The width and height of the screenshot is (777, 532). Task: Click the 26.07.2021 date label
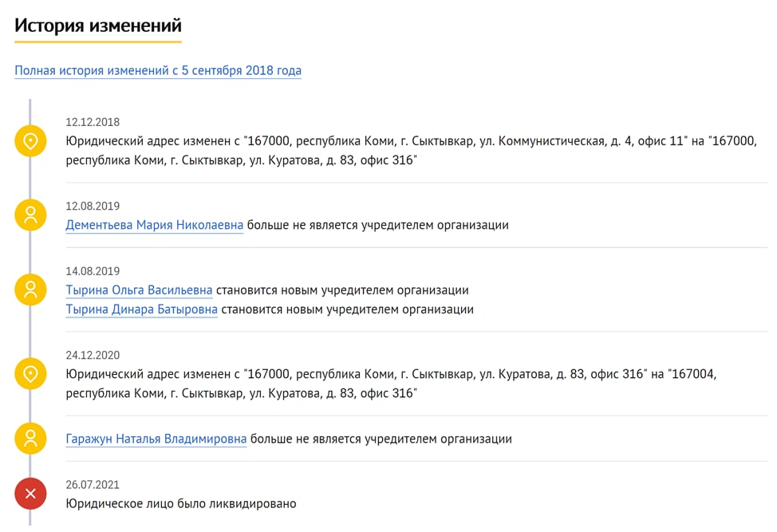pyautogui.click(x=93, y=485)
